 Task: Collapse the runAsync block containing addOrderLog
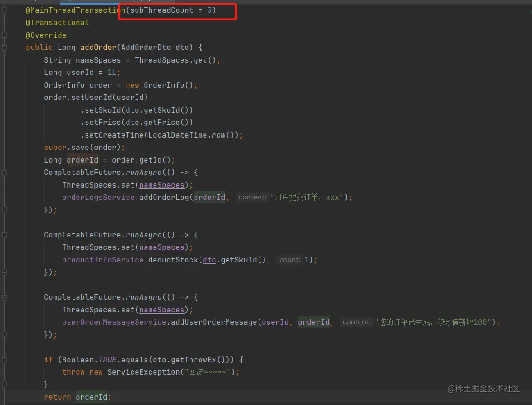point(5,173)
